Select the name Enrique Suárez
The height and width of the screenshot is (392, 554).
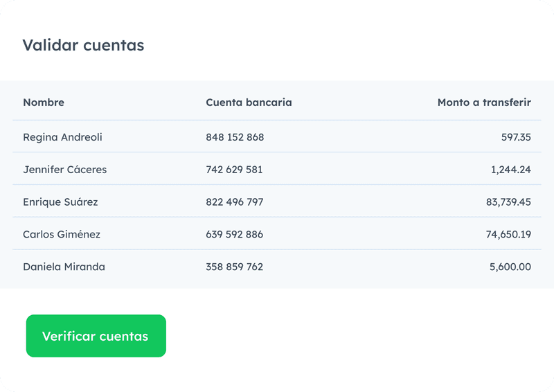click(60, 202)
